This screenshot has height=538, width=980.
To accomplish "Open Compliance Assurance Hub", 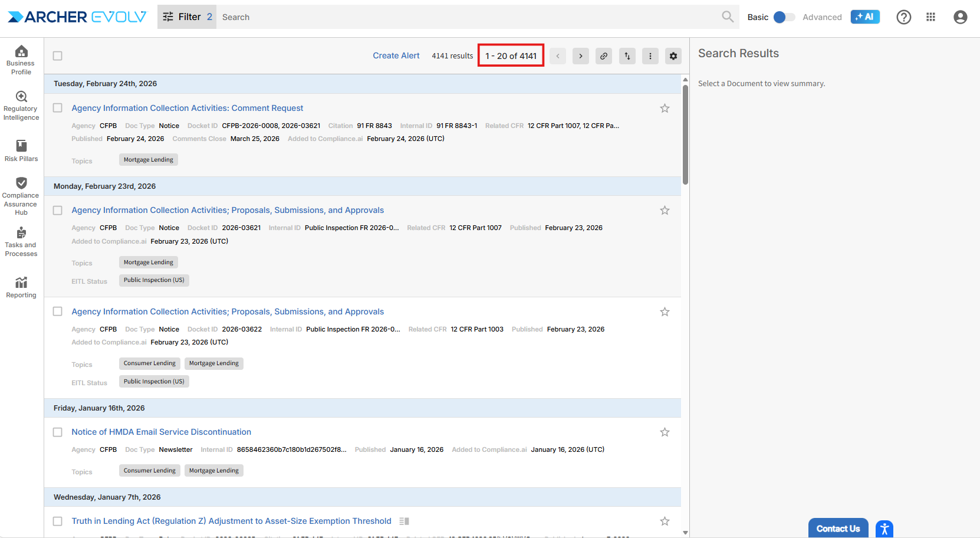I will coord(21,195).
